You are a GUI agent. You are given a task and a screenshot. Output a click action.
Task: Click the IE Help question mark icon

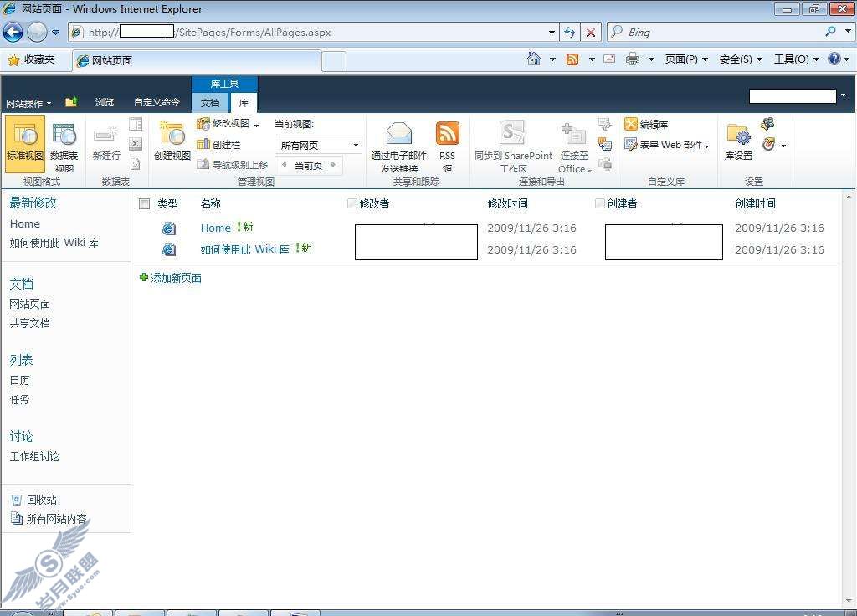[834, 59]
